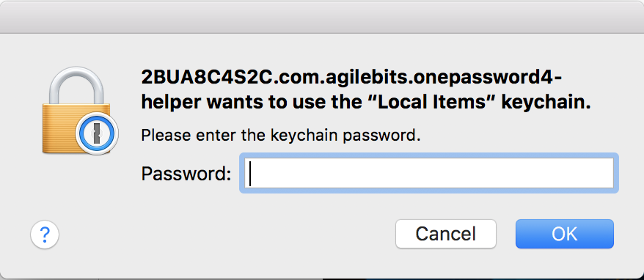Click the empty right end of Password field
644x280 pixels.
point(575,173)
